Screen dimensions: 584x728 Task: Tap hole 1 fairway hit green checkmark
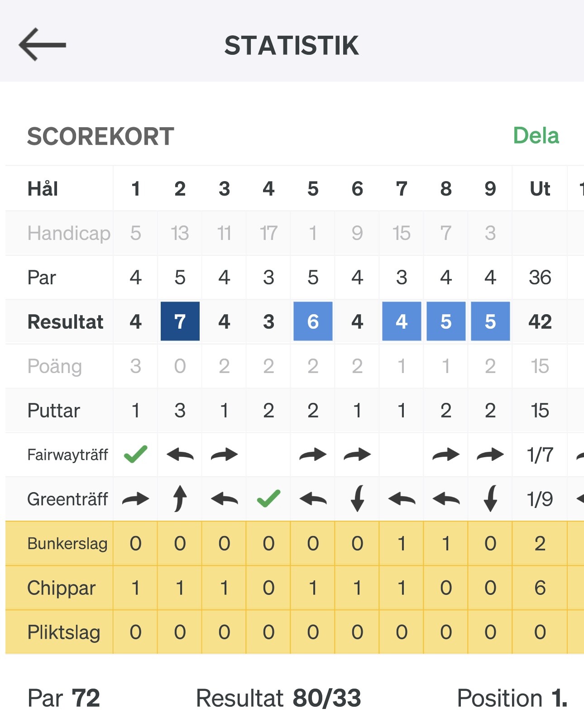(x=135, y=454)
